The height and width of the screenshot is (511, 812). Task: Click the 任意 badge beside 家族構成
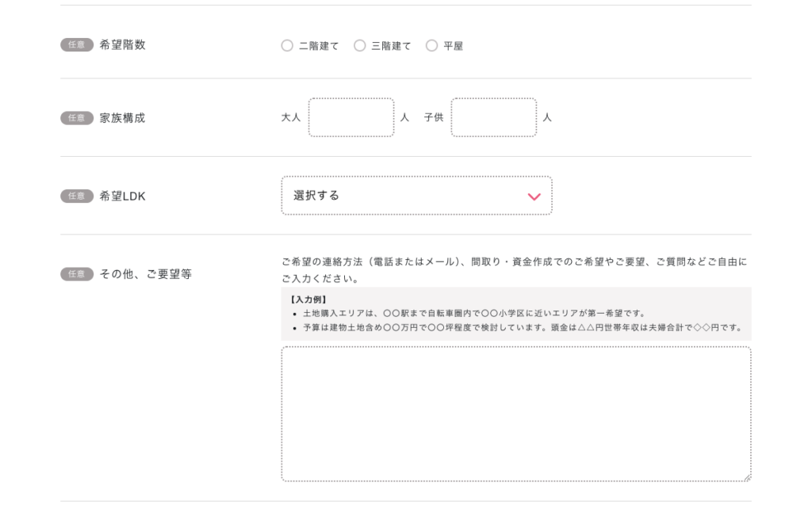pos(76,117)
